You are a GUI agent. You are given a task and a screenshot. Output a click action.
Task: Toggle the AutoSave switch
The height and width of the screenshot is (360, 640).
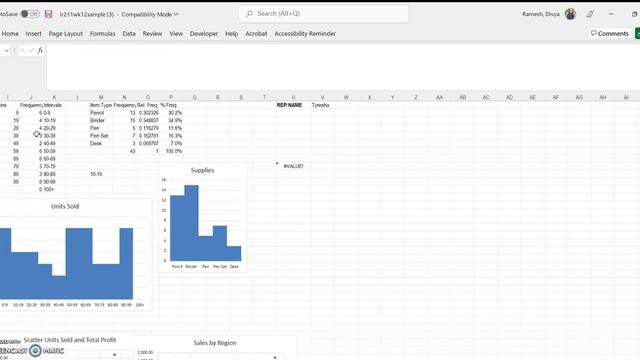point(30,14)
